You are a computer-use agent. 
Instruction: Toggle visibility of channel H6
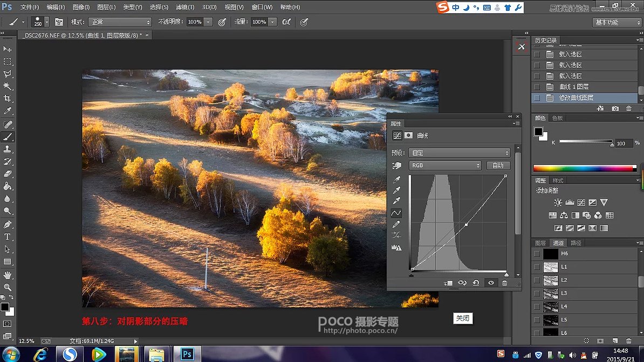pyautogui.click(x=537, y=254)
